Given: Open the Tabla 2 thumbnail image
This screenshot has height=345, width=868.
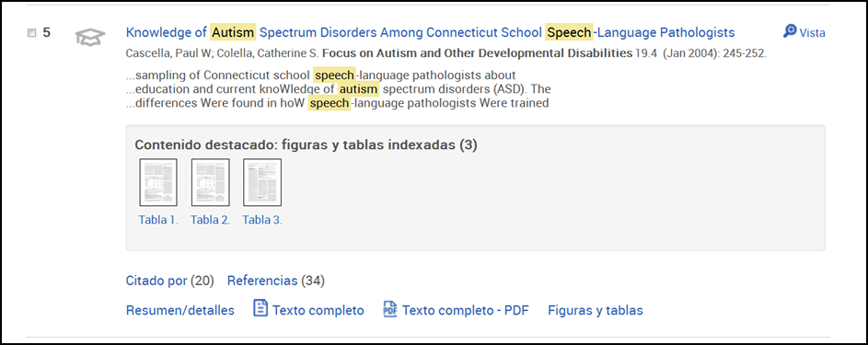Looking at the screenshot, I should (x=211, y=182).
